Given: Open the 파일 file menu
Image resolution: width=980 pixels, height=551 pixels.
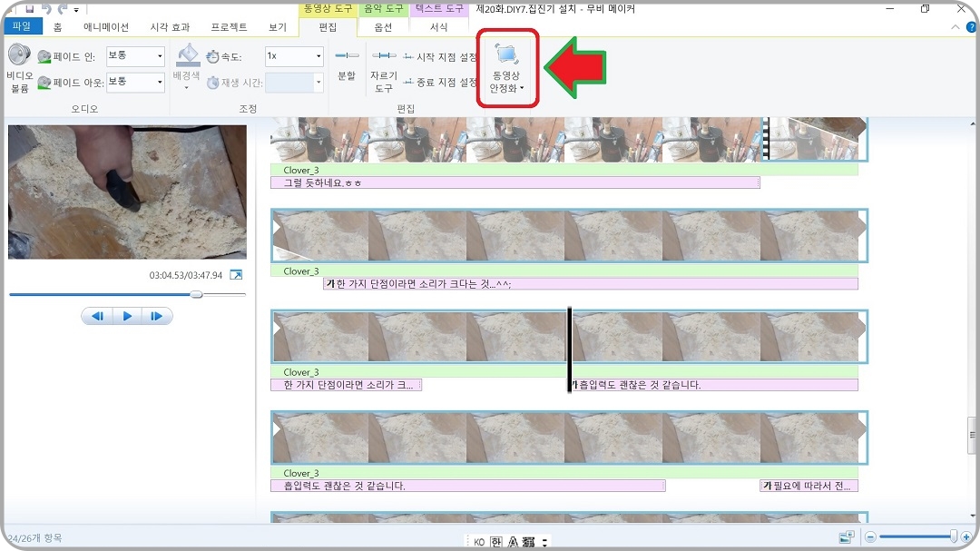Looking at the screenshot, I should [x=23, y=26].
